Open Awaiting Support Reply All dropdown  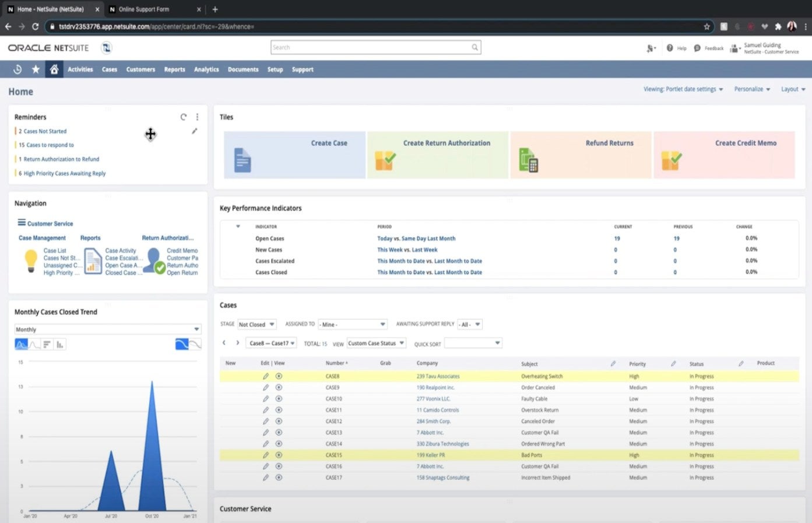point(470,325)
